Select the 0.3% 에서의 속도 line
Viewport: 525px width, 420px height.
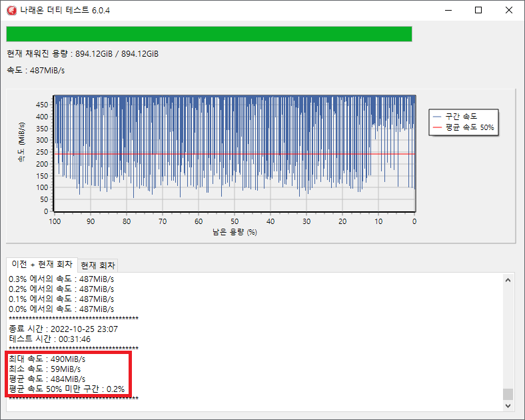[61, 279]
